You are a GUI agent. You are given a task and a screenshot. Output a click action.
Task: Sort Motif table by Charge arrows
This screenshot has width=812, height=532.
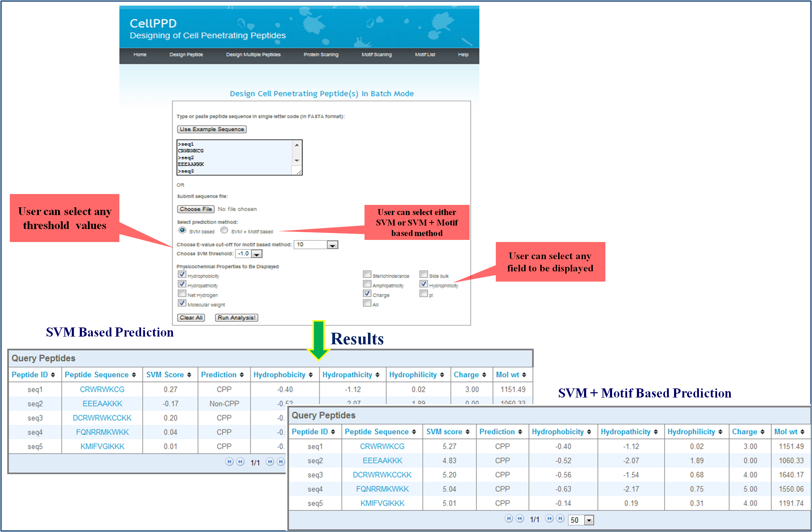[762, 432]
